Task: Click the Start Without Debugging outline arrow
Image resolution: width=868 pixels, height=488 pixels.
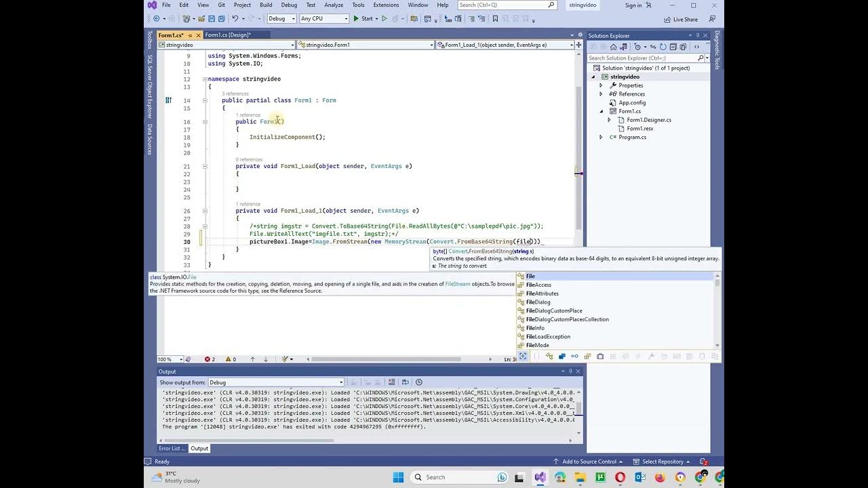Action: [384, 19]
